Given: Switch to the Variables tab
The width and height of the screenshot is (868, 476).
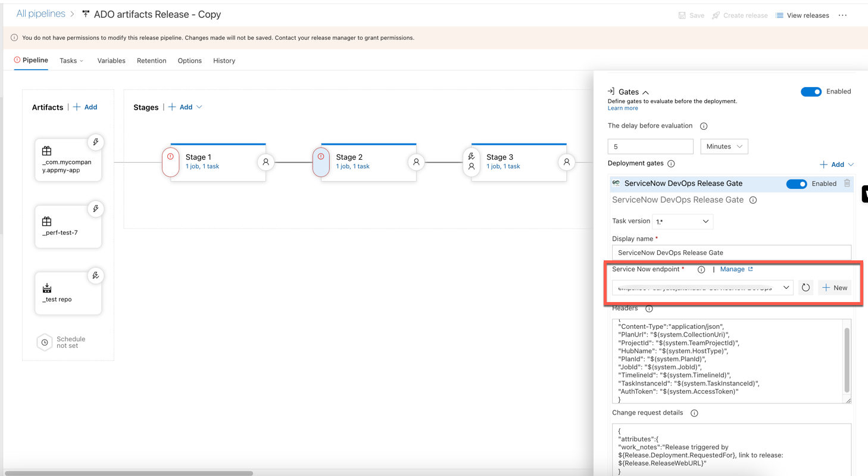Looking at the screenshot, I should point(111,61).
